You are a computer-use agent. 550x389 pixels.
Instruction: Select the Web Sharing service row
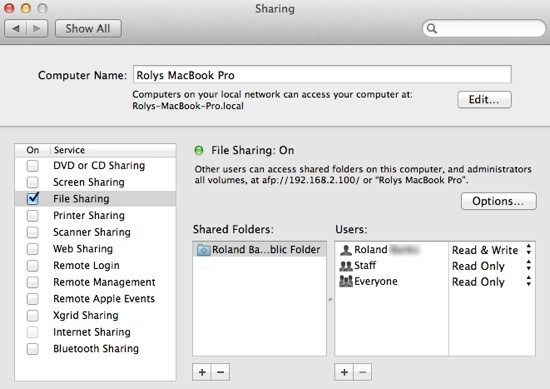95,249
